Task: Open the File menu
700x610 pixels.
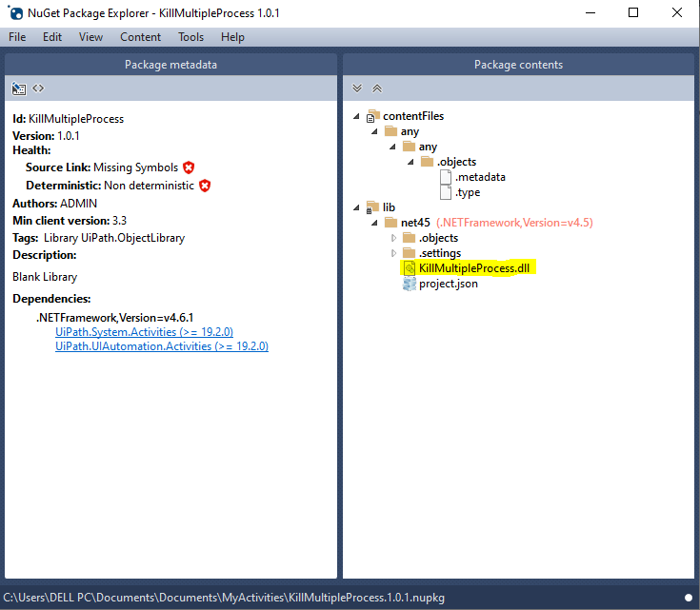Action: tap(17, 37)
